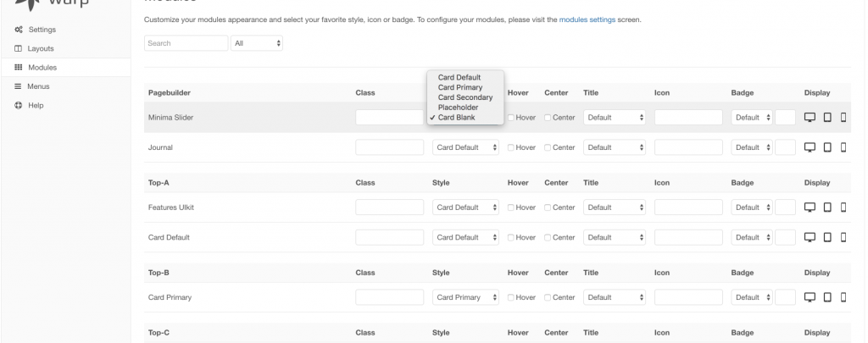Check Center checkbox for Minima Slider
The image size is (868, 343).
click(x=548, y=118)
